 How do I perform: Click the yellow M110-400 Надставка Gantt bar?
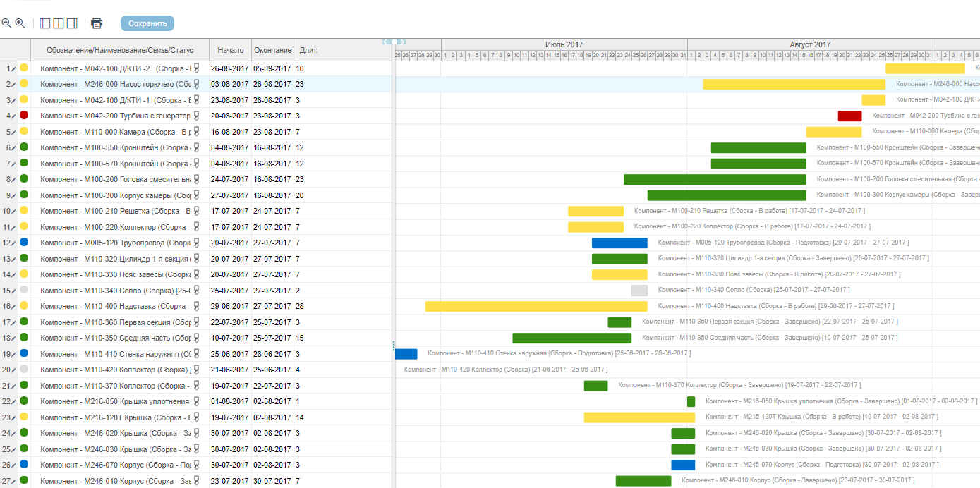pos(536,306)
